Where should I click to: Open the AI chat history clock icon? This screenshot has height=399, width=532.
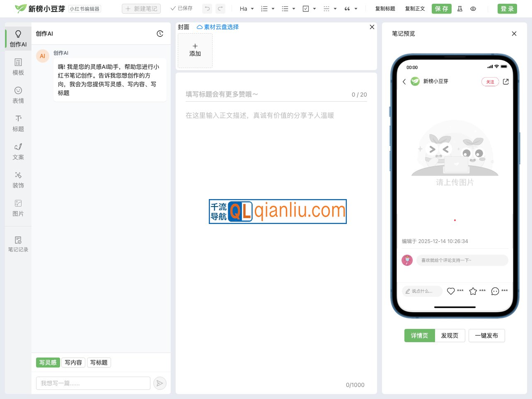point(160,34)
